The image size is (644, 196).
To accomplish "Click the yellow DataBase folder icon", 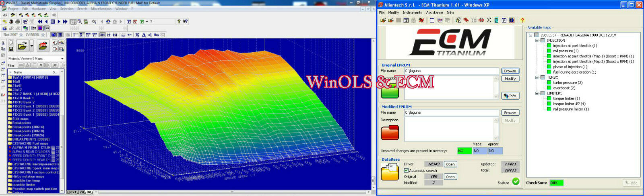I will pyautogui.click(x=390, y=172).
